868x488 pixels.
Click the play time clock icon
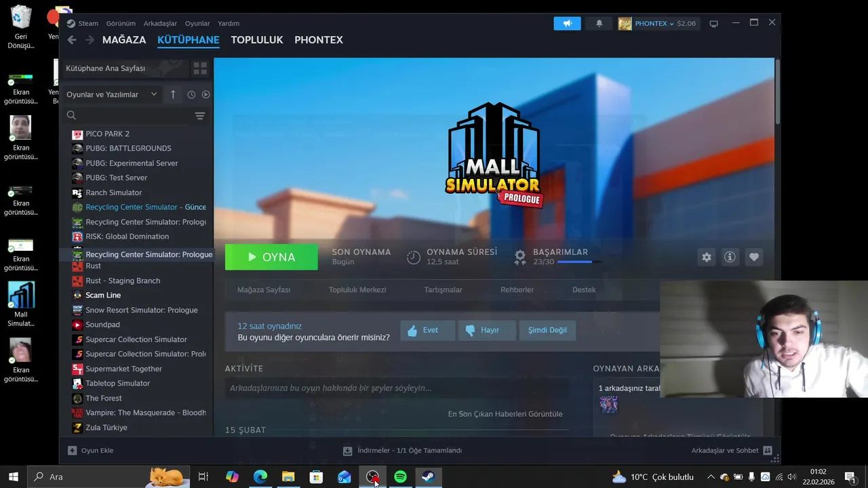point(414,257)
